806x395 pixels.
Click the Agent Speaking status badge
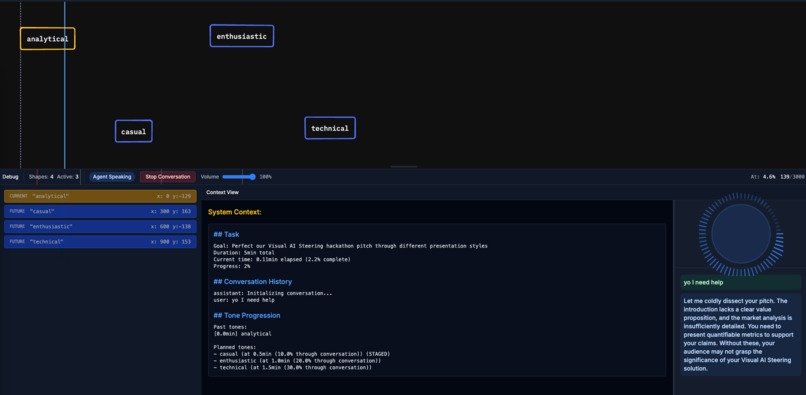coord(112,177)
